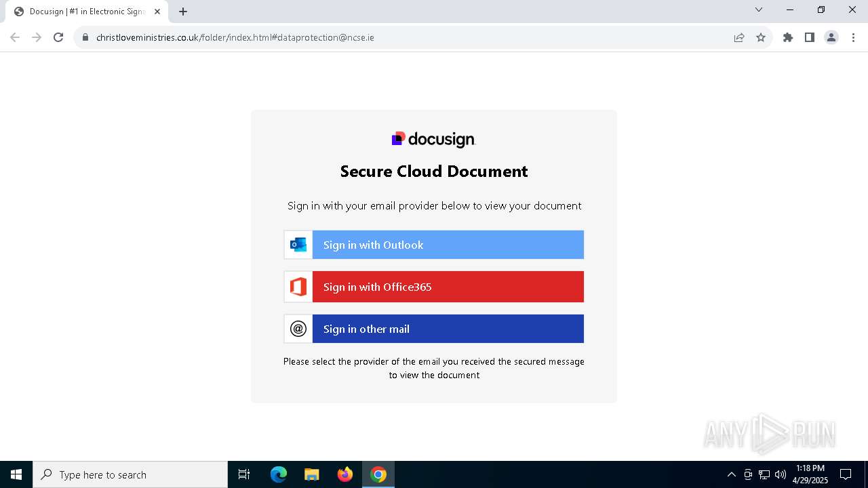Select the Docusign browser tab

(x=86, y=12)
